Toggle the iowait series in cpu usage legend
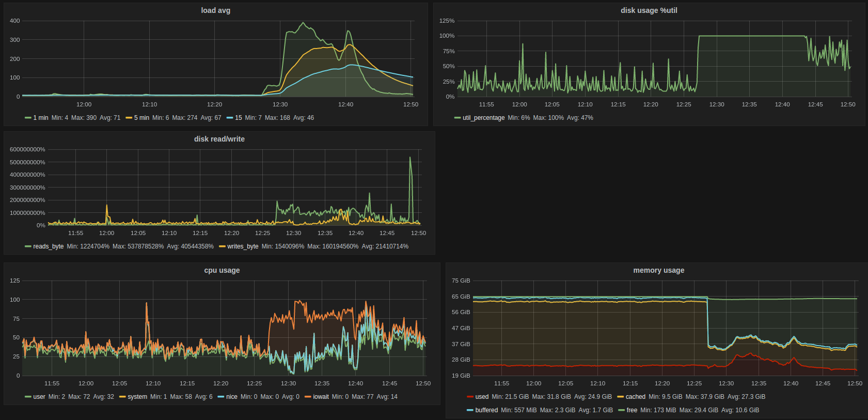 [x=321, y=397]
